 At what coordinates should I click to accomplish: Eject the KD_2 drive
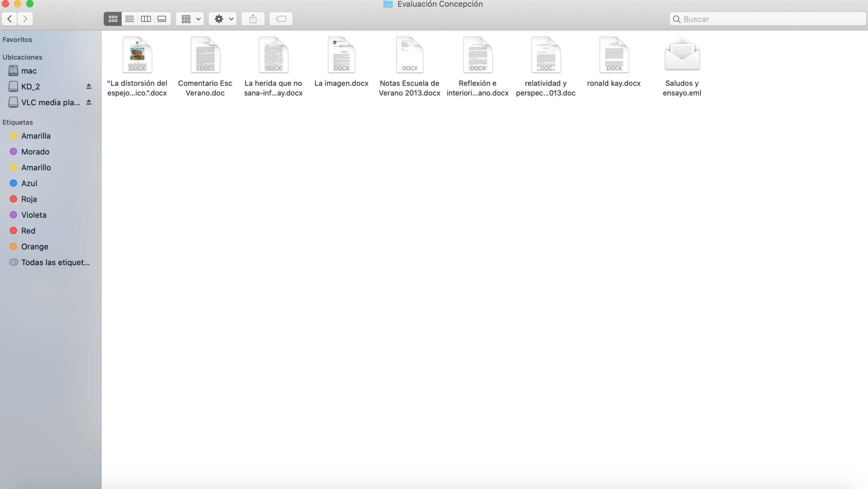[88, 86]
